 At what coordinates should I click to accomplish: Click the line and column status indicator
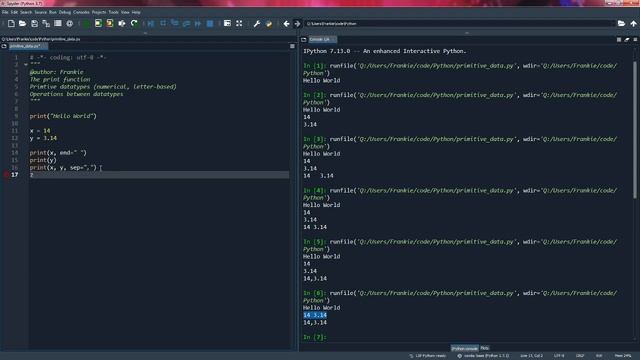pyautogui.click(x=531, y=356)
